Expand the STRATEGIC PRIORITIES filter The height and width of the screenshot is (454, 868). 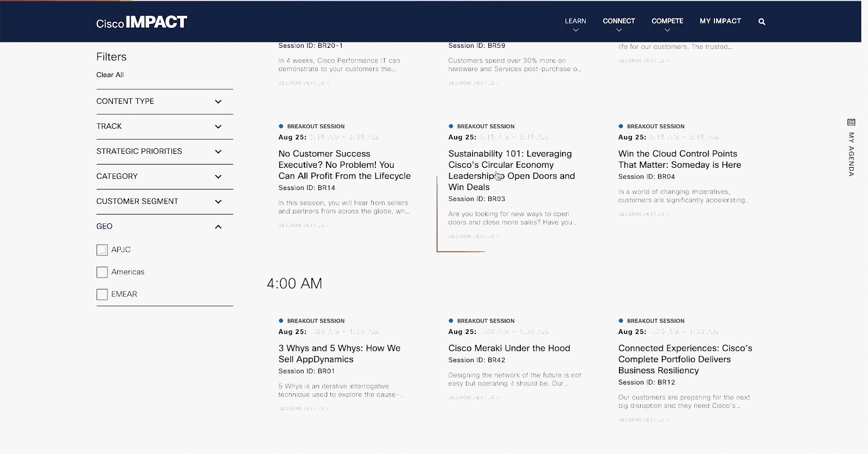click(x=164, y=152)
